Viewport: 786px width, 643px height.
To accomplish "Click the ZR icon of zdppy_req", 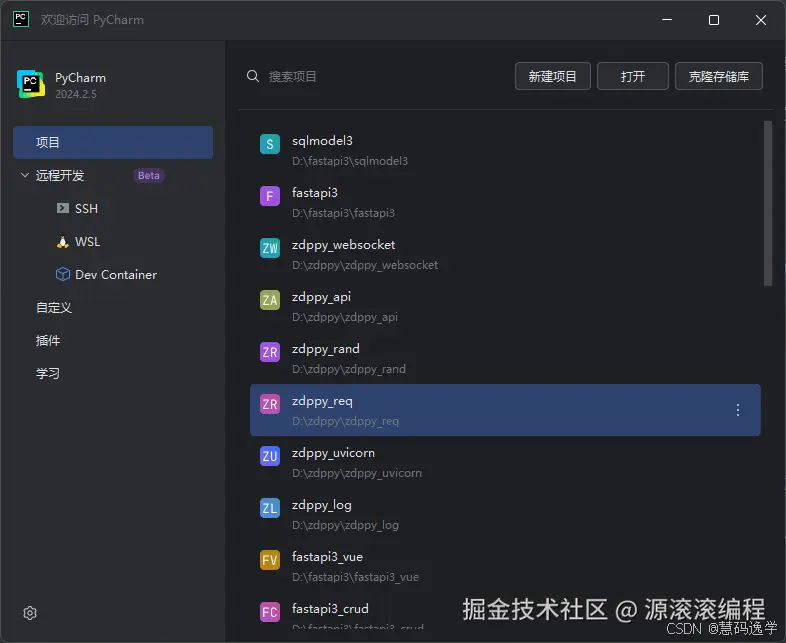I will click(x=270, y=404).
